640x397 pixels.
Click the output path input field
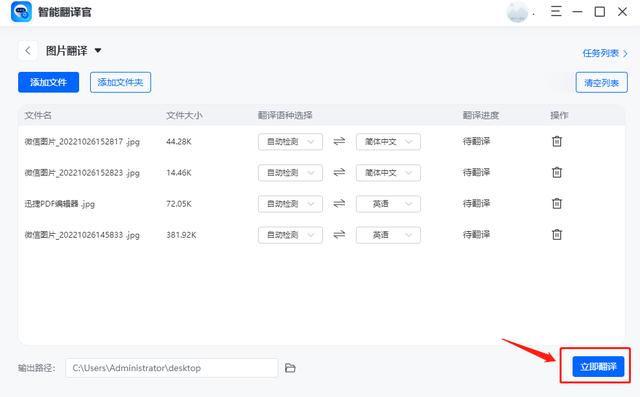click(171, 368)
